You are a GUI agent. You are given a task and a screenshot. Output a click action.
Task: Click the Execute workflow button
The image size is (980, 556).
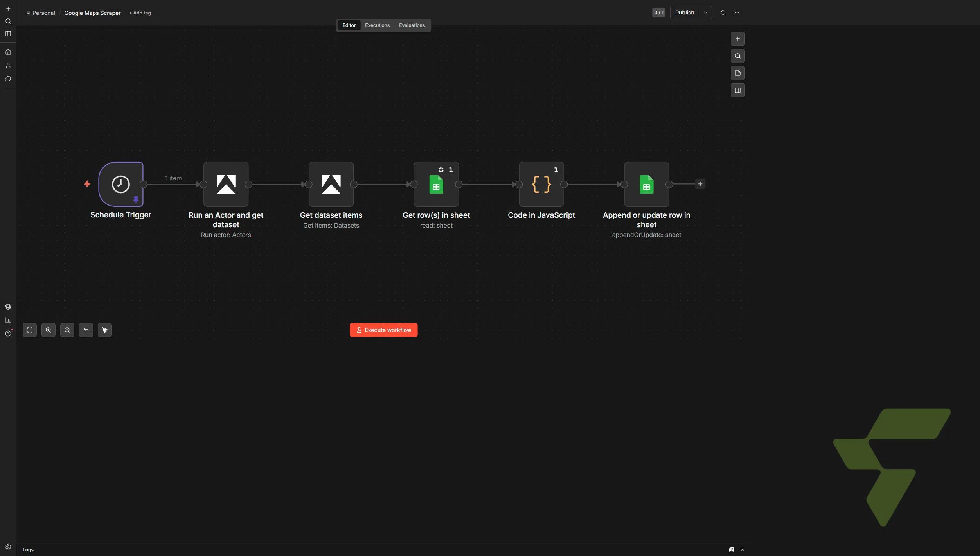383,330
